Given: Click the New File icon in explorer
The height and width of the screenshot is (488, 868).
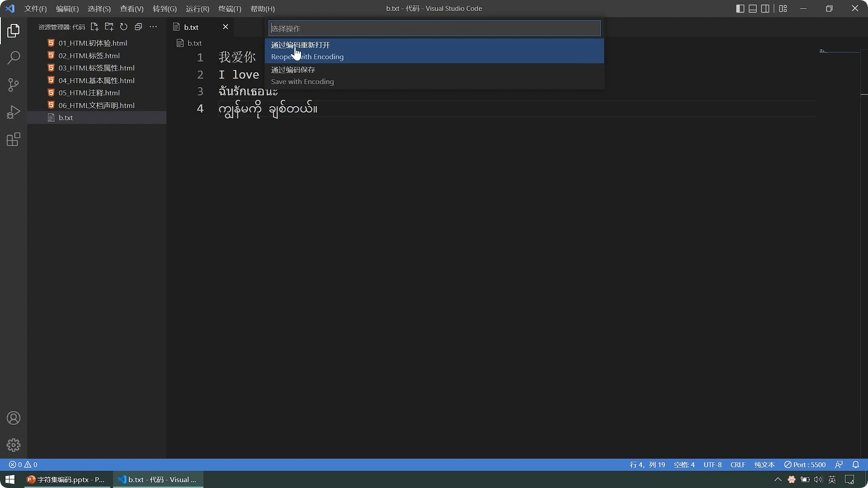Looking at the screenshot, I should coord(94,27).
